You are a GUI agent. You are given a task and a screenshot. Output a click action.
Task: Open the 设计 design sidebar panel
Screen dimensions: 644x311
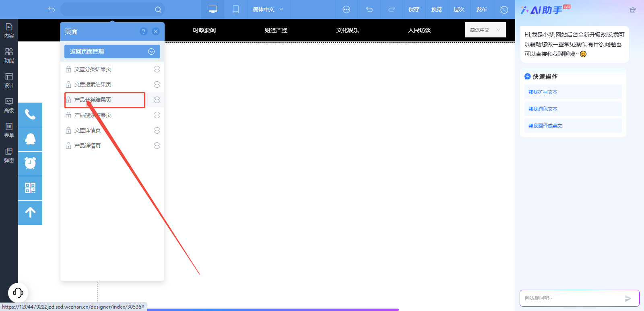[9, 80]
